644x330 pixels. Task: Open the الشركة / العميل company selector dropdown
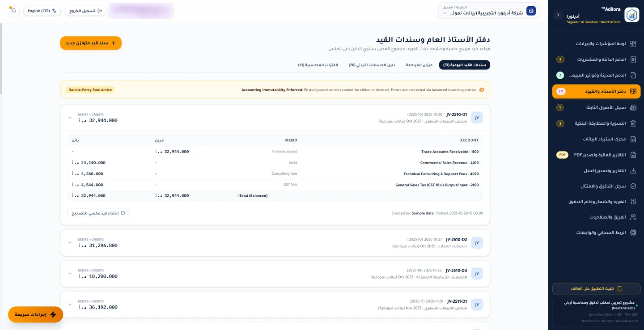(x=489, y=11)
